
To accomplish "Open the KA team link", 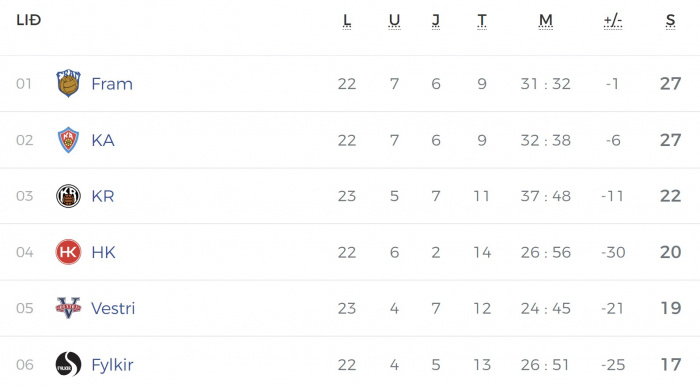I will 103,140.
